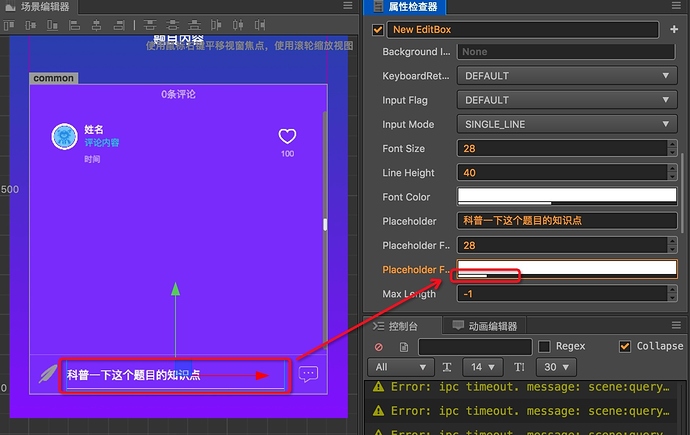The width and height of the screenshot is (690, 435).
Task: Click the scroll view handle in the scene
Action: [325, 224]
